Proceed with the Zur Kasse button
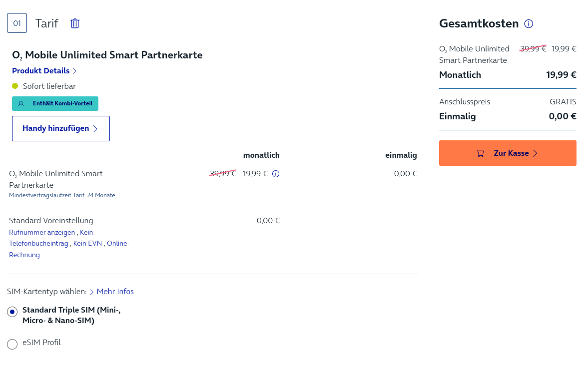Screen dimensions: 588x366 508,153
